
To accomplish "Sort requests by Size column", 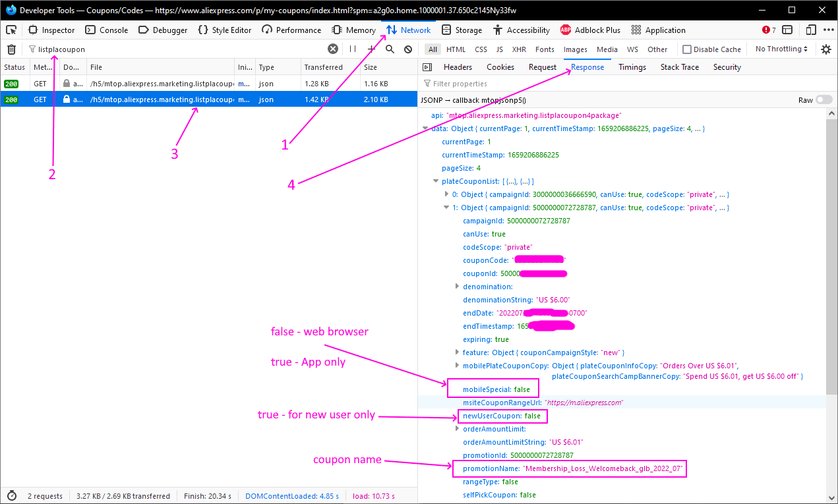I will tap(388, 67).
